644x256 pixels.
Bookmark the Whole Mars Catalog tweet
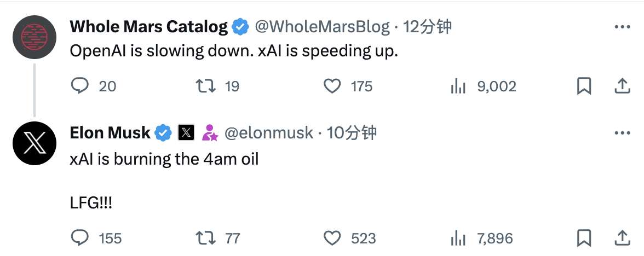pyautogui.click(x=584, y=86)
